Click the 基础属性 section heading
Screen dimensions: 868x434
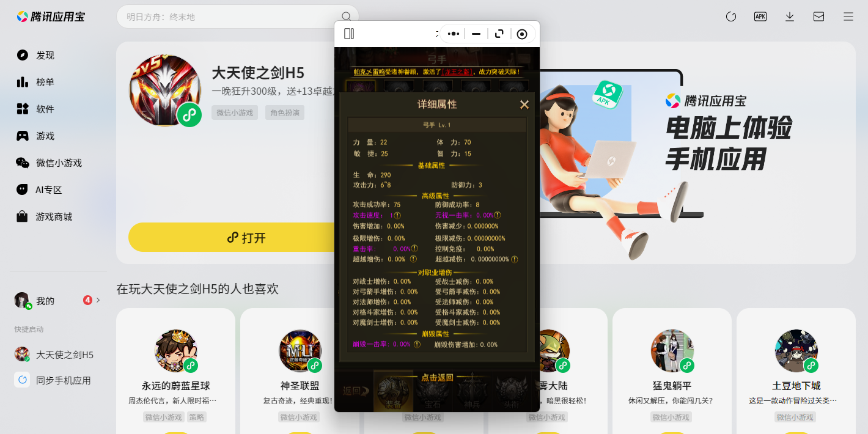tap(432, 165)
